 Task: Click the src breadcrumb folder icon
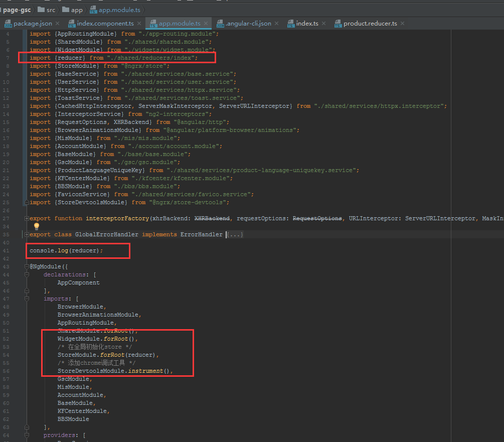pyautogui.click(x=41, y=10)
